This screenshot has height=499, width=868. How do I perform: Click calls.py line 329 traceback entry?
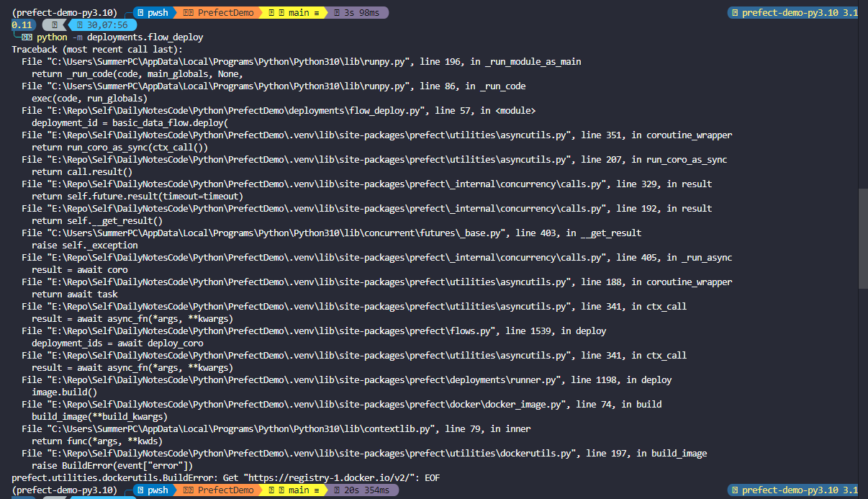coord(366,184)
